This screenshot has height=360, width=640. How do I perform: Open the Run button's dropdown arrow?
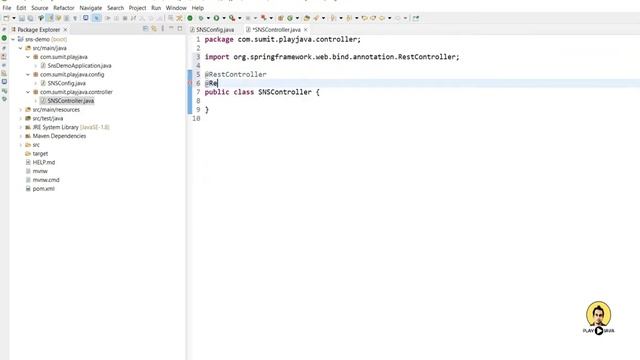pyautogui.click(x=224, y=18)
